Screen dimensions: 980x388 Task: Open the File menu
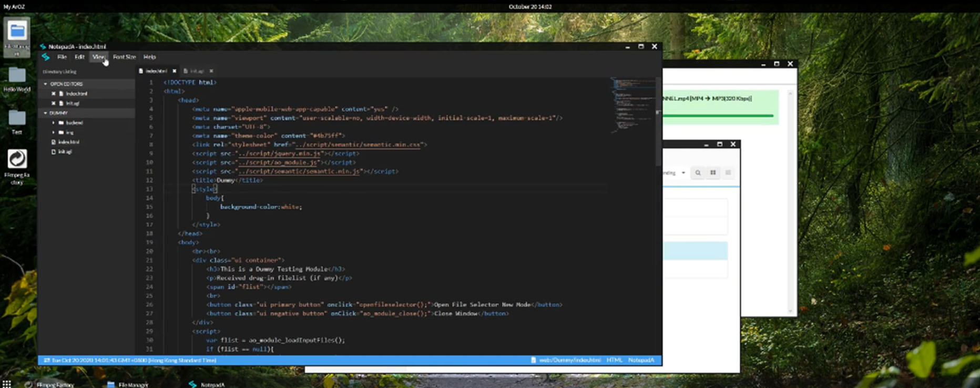point(62,57)
